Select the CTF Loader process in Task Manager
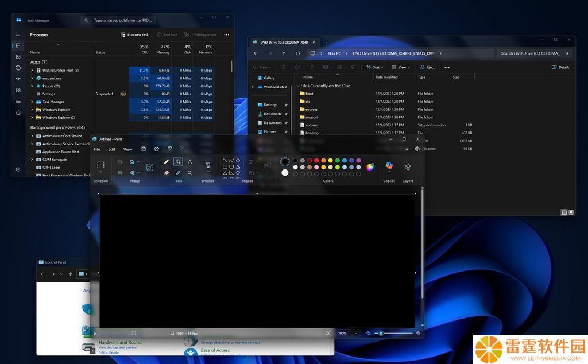Screen dimensions: 588x364 point(51,168)
